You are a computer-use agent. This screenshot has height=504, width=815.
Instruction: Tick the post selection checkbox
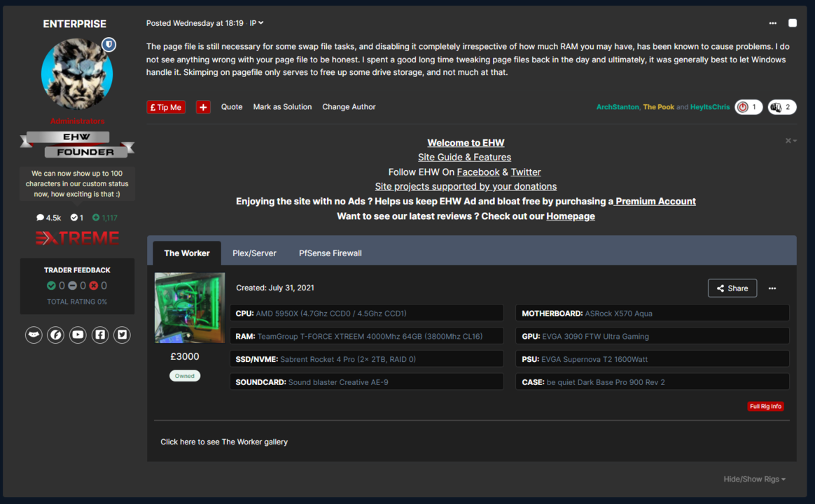[x=793, y=23]
